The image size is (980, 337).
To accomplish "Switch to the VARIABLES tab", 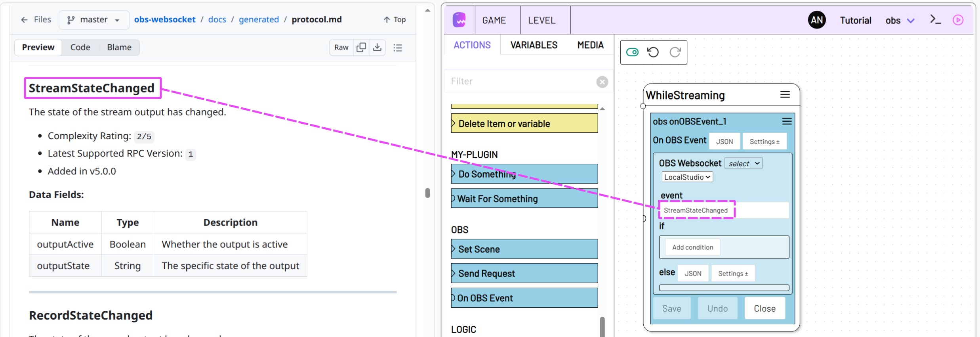I will click(x=534, y=45).
